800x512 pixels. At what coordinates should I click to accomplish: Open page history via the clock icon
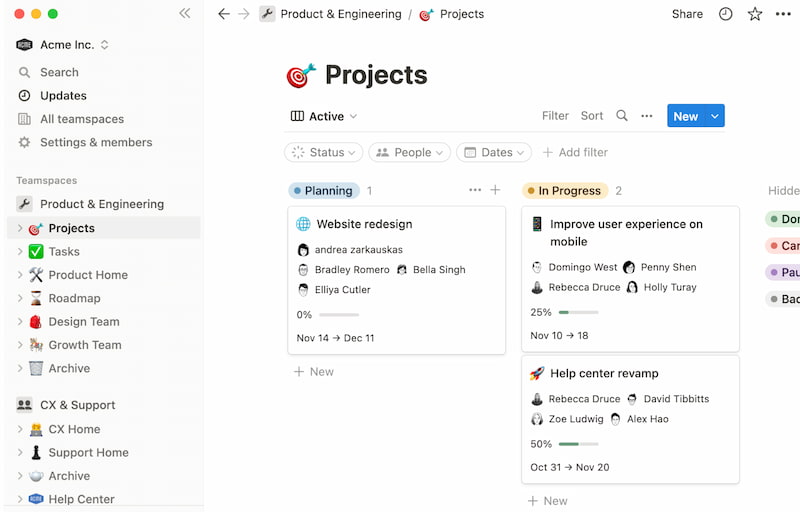click(x=726, y=14)
